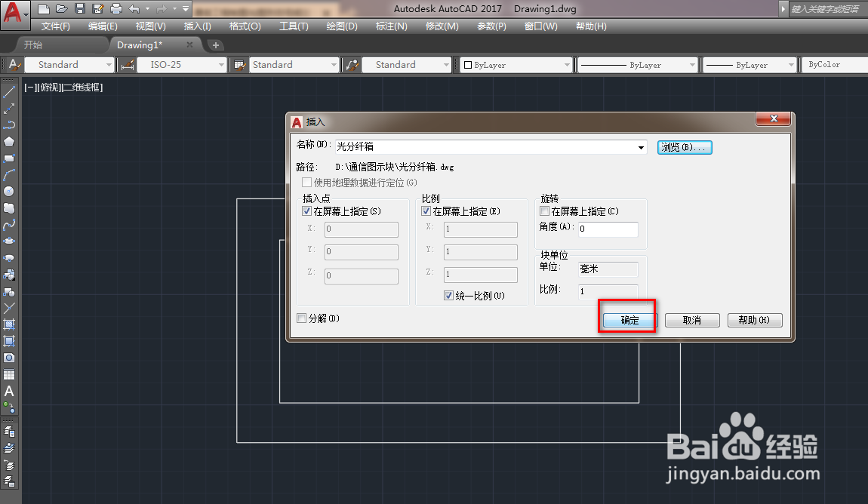Select the Table draw tool
868x504 pixels.
click(x=9, y=374)
